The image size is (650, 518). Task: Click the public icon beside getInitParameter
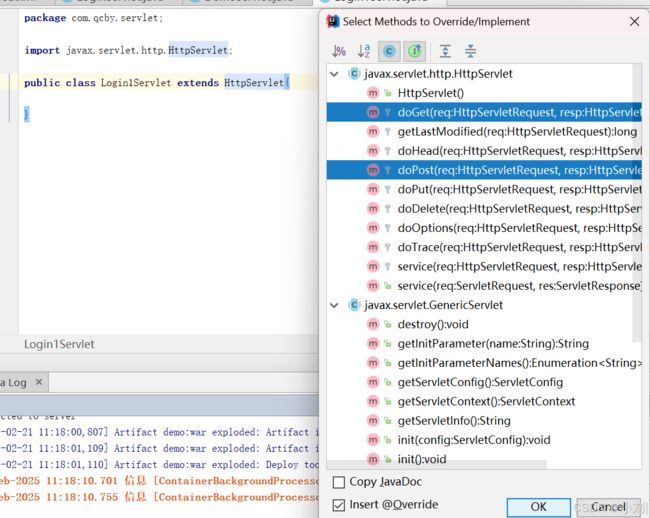(x=388, y=344)
